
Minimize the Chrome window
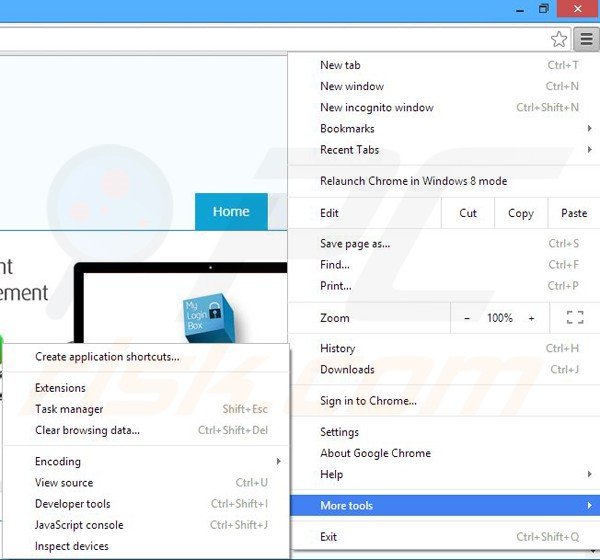coord(520,9)
